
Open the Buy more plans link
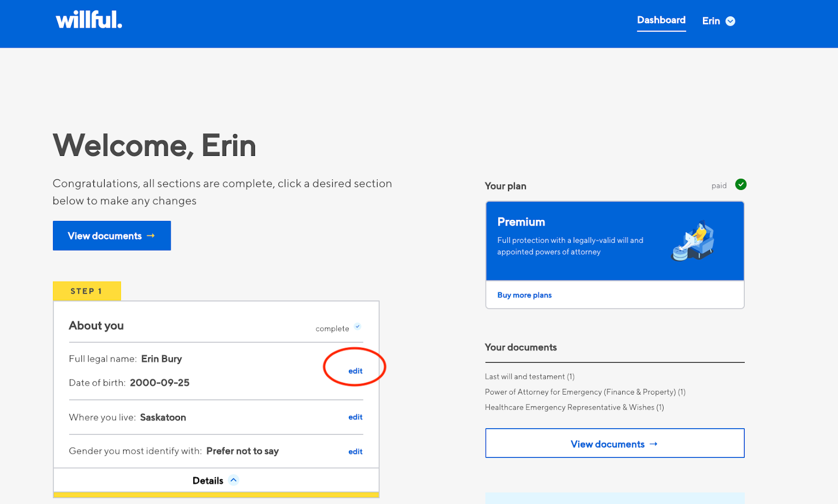(x=524, y=295)
